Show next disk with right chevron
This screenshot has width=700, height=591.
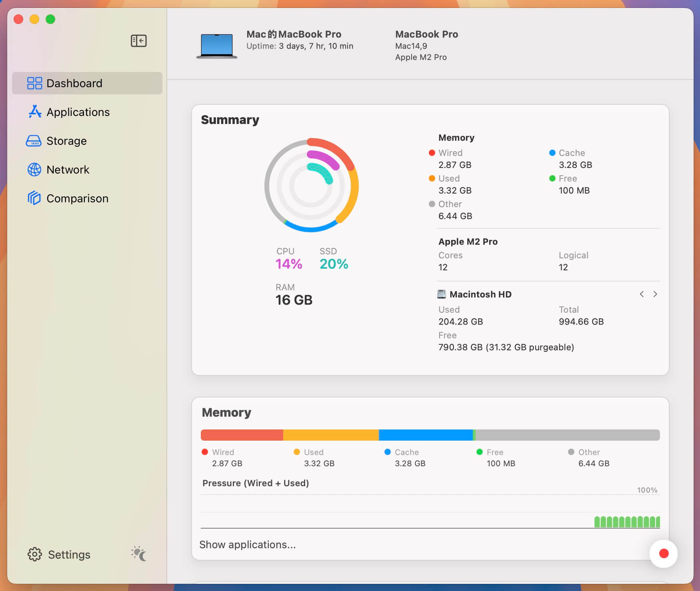tap(655, 294)
